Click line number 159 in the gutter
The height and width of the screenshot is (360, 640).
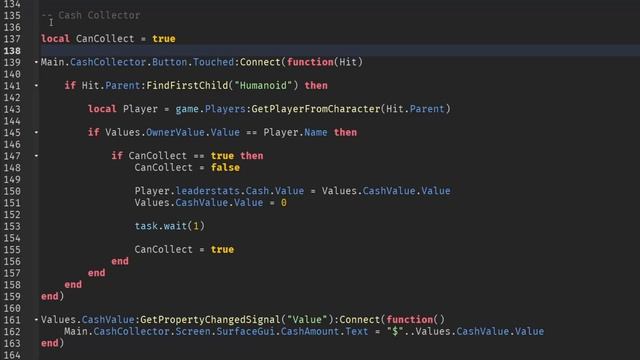pos(12,296)
